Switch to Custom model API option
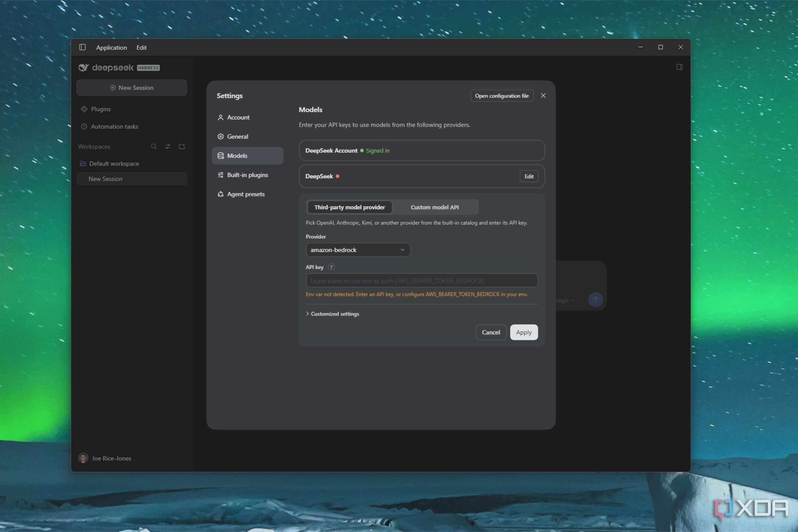Viewport: 798px width, 532px height. tap(435, 207)
